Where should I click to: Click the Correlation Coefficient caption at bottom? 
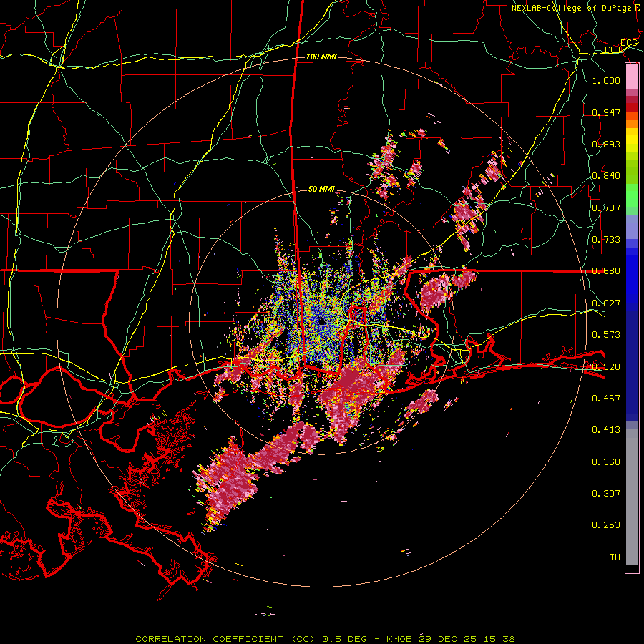coord(325,639)
